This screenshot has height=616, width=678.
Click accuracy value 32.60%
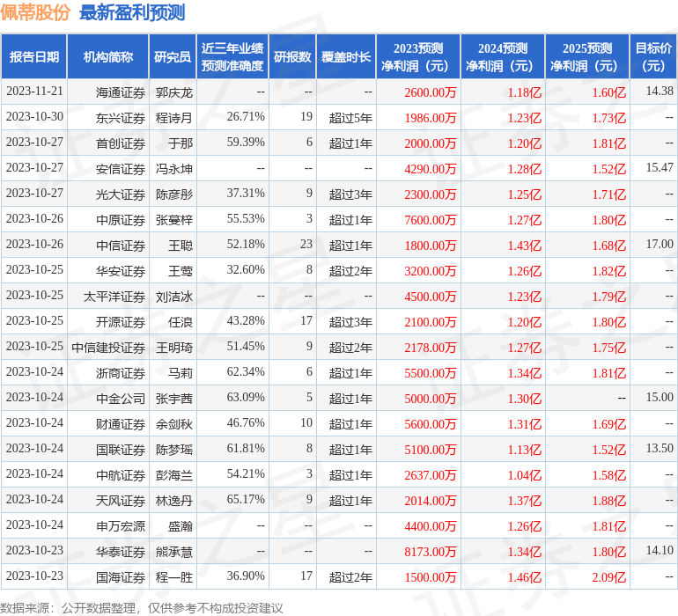coord(246,270)
